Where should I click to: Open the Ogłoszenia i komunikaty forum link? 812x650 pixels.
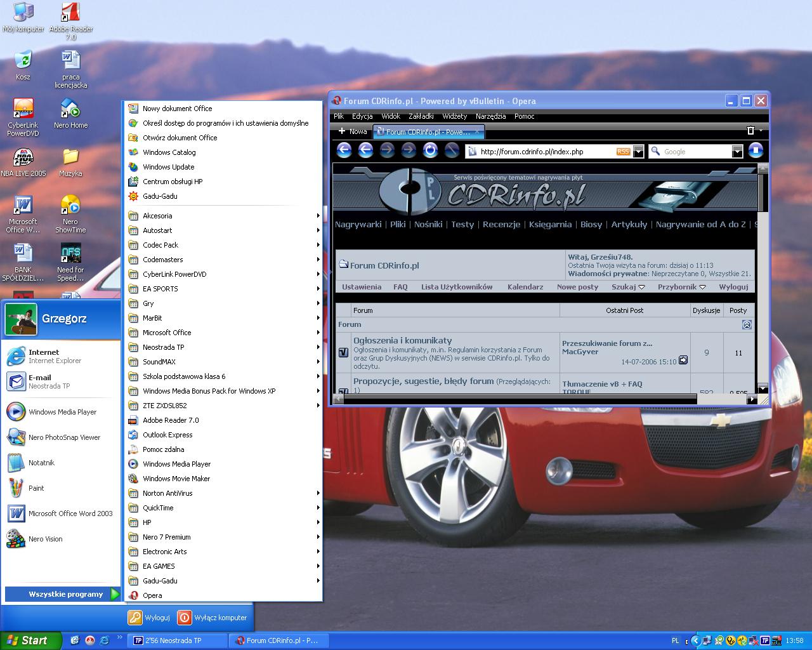[x=403, y=340]
